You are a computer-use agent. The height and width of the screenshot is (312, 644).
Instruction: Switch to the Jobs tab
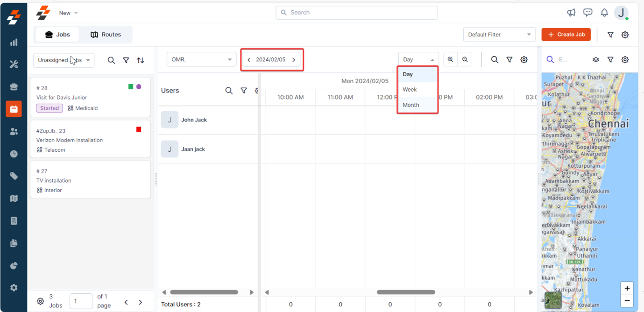pos(57,35)
